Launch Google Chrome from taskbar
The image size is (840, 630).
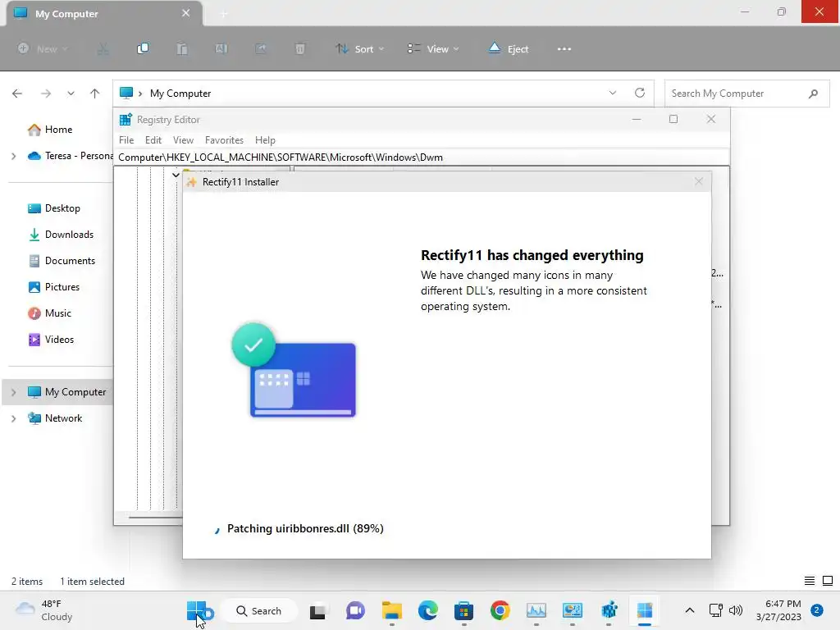(x=500, y=610)
